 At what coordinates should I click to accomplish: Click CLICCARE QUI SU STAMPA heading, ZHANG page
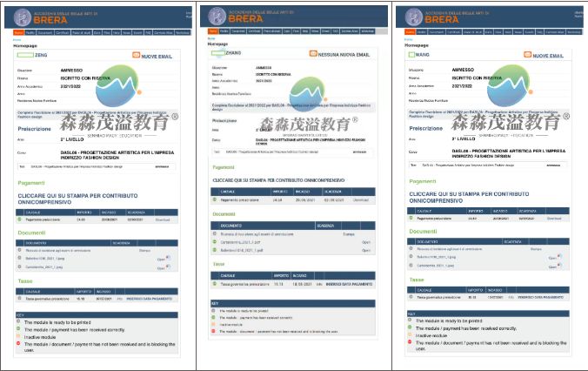pyautogui.click(x=278, y=180)
